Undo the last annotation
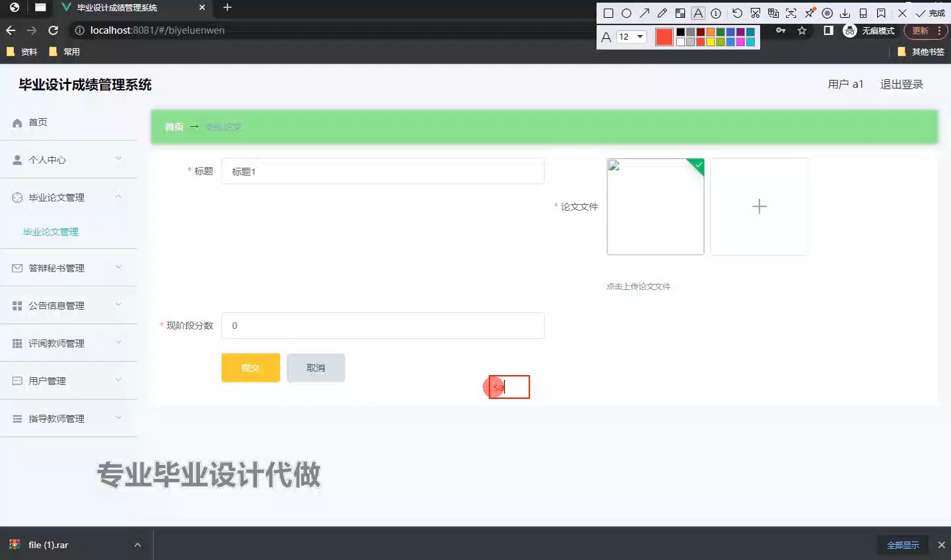The width and height of the screenshot is (951, 560). coord(738,13)
